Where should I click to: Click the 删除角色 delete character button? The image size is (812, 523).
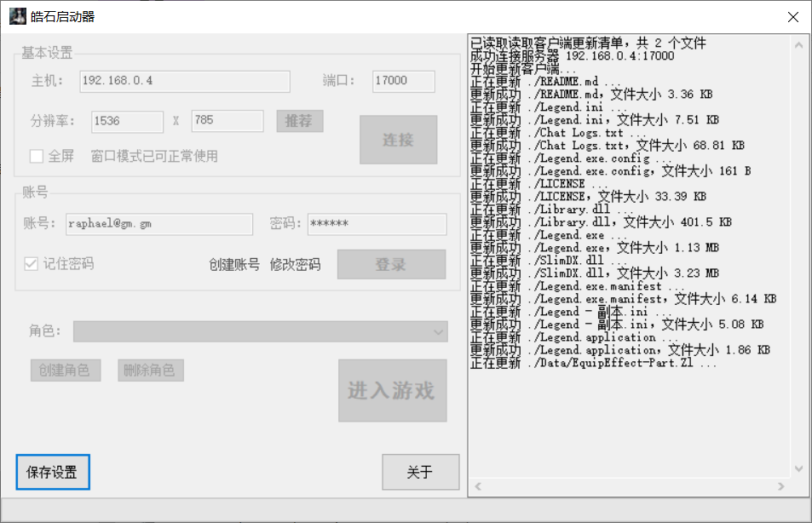[150, 371]
